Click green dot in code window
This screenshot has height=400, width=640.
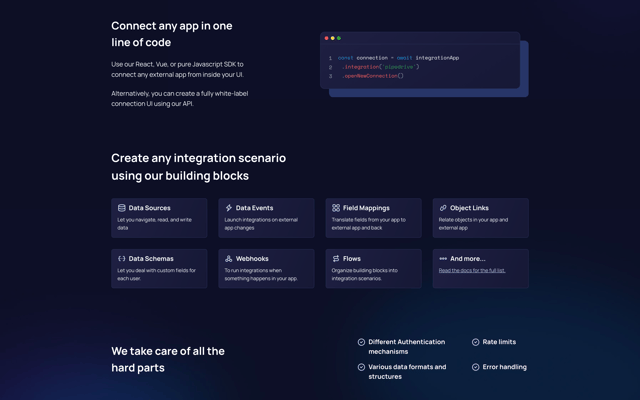pyautogui.click(x=339, y=38)
